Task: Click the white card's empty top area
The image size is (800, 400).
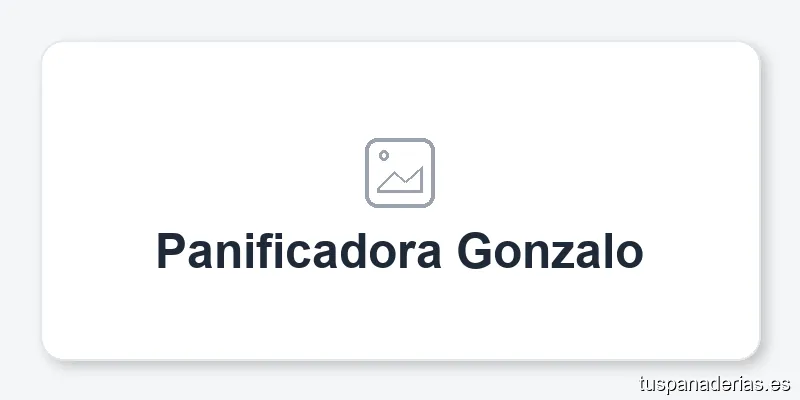Action: pyautogui.click(x=400, y=87)
